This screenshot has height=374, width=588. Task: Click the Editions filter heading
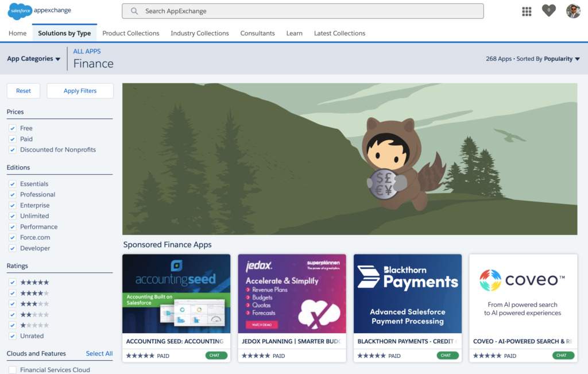click(18, 167)
